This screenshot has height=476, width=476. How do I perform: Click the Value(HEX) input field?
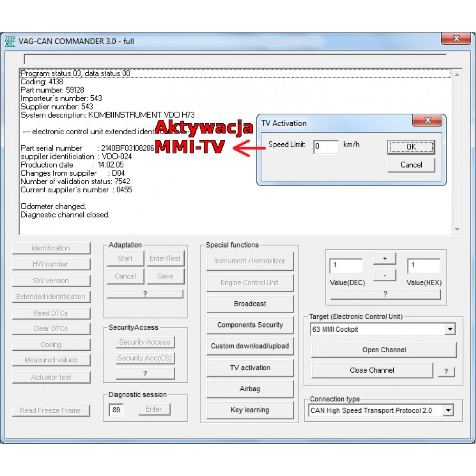tap(423, 266)
